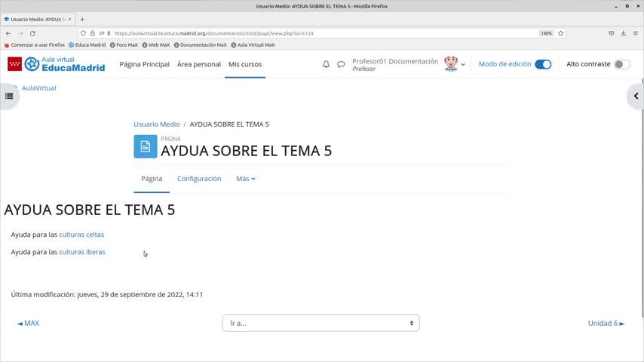This screenshot has height=362, width=644.
Task: Open the messaging chat bubble icon
Action: pos(341,64)
